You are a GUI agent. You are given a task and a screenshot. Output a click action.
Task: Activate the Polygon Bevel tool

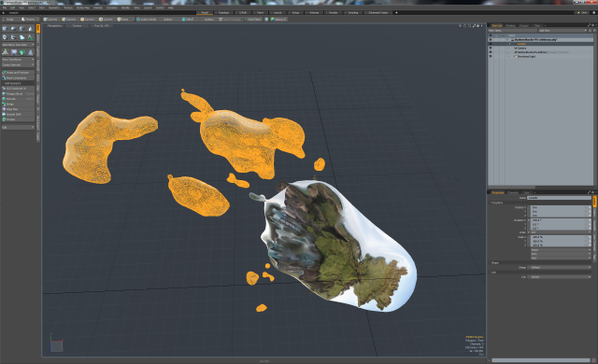pyautogui.click(x=18, y=93)
